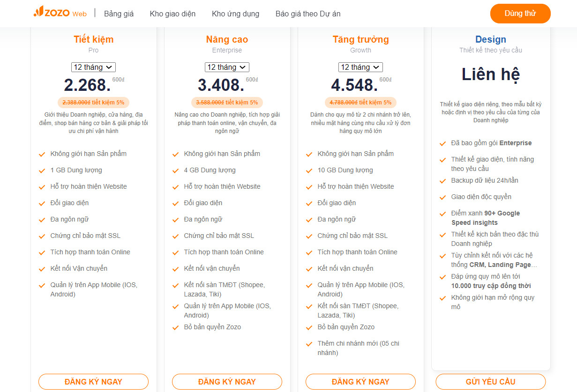
Task: Click checkmark beside Tiết kiệm "Chứng chỉ bảo mật SSL"
Action: 42,237
